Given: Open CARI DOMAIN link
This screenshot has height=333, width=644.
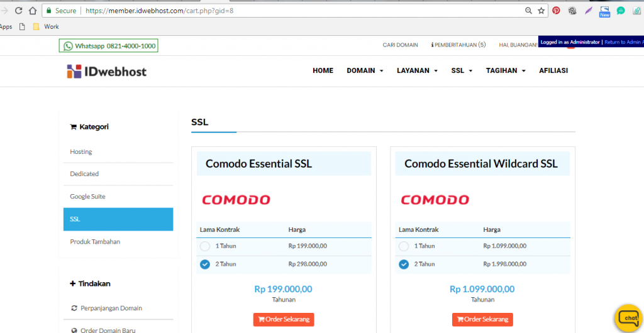Looking at the screenshot, I should click(x=400, y=45).
